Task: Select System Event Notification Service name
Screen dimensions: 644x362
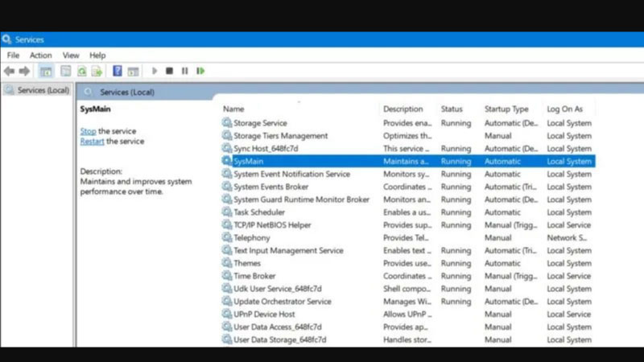Action: tap(292, 174)
